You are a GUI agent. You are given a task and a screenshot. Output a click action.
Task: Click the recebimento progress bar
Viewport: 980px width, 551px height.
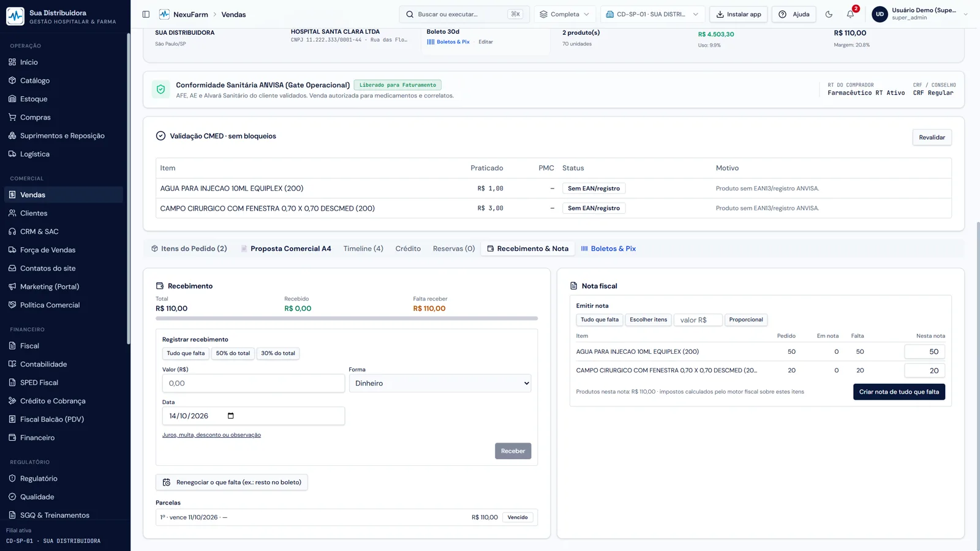[x=347, y=318]
